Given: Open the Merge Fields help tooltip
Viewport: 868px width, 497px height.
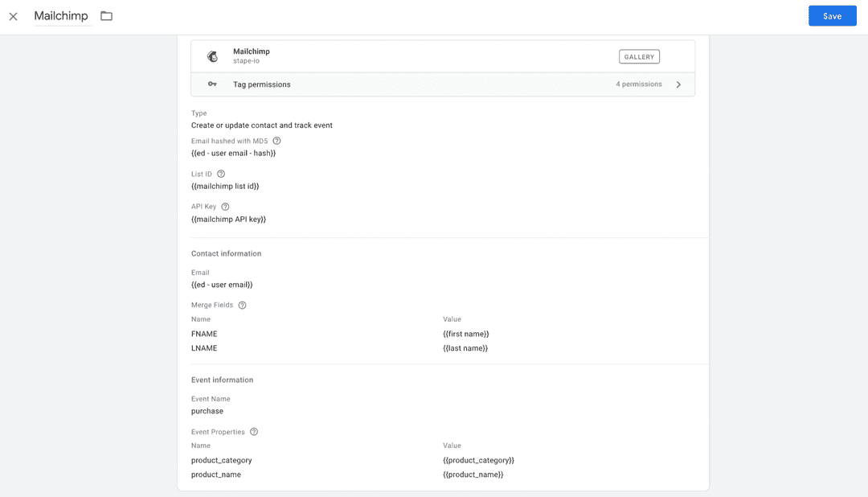Looking at the screenshot, I should pyautogui.click(x=242, y=305).
